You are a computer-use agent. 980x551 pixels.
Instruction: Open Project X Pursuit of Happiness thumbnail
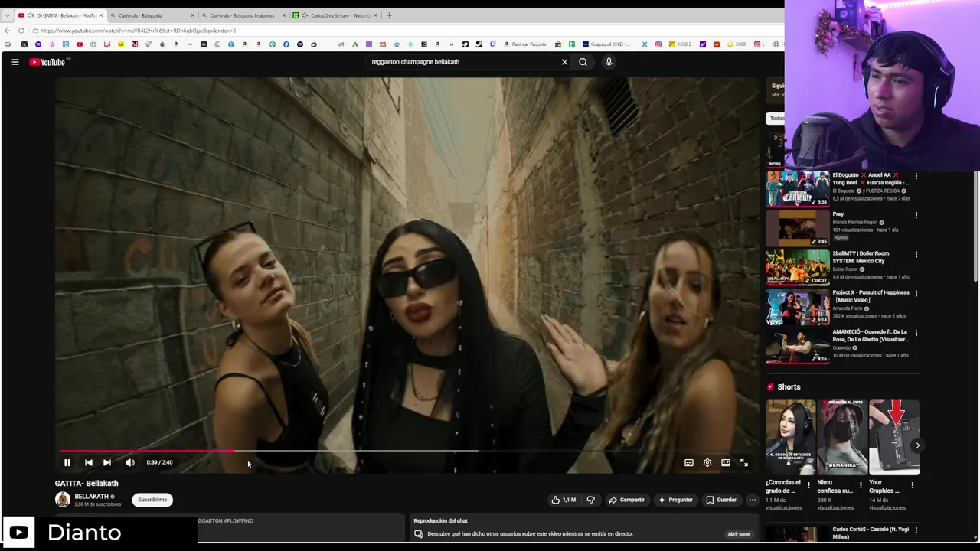click(798, 306)
